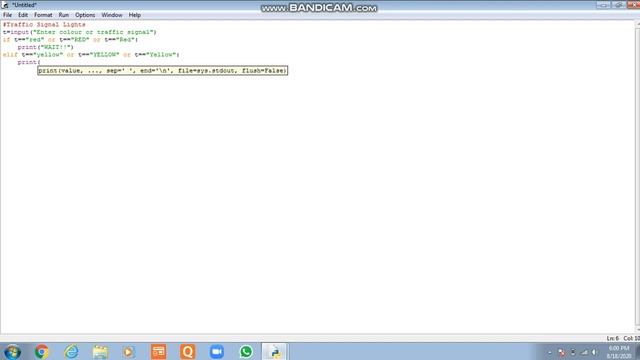
Task: Click the 'Ln: 6' status bar entry
Action: [x=612, y=338]
